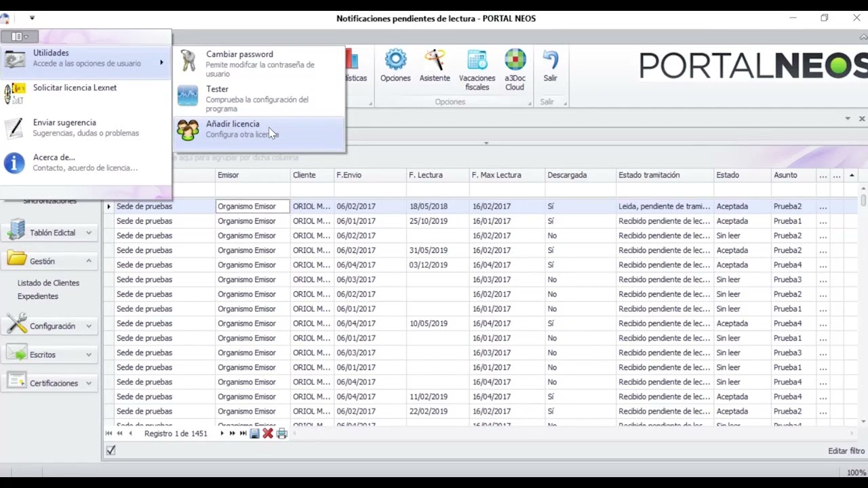Screen dimensions: 868x488
Task: Open a3Doc Cloud
Action: tap(515, 70)
